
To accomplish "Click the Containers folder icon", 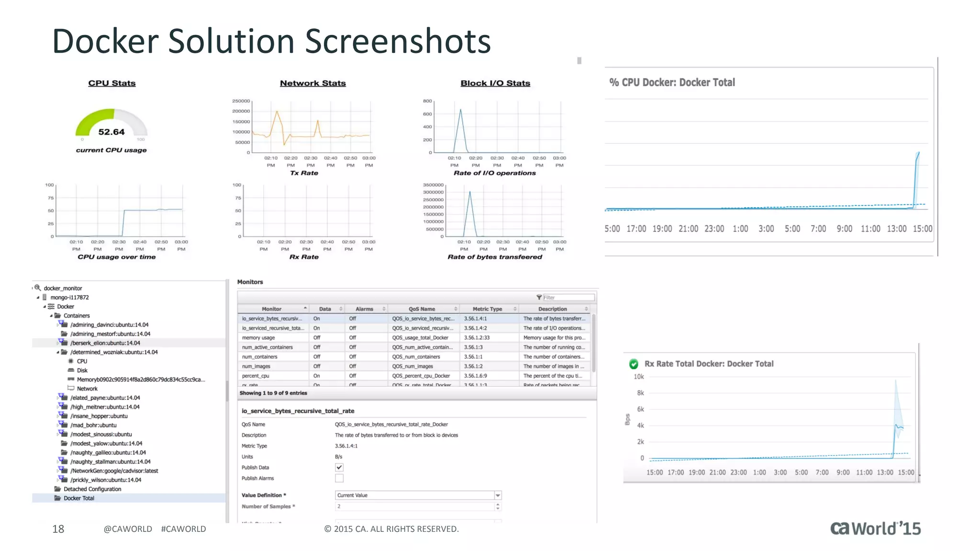I will [57, 315].
